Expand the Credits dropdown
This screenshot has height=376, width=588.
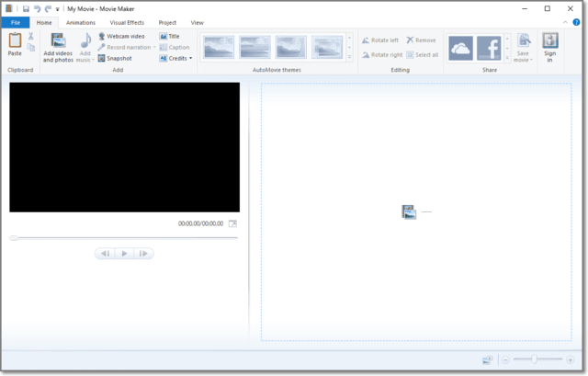175,58
